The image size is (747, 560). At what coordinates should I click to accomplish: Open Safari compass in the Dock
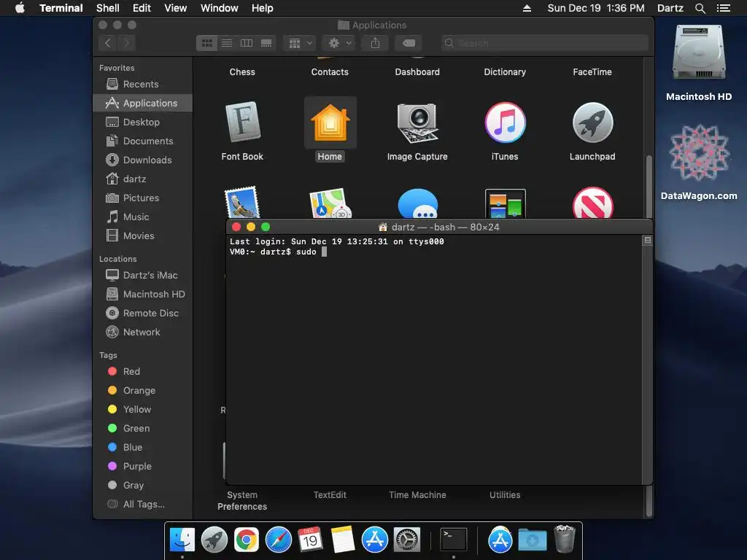point(278,540)
